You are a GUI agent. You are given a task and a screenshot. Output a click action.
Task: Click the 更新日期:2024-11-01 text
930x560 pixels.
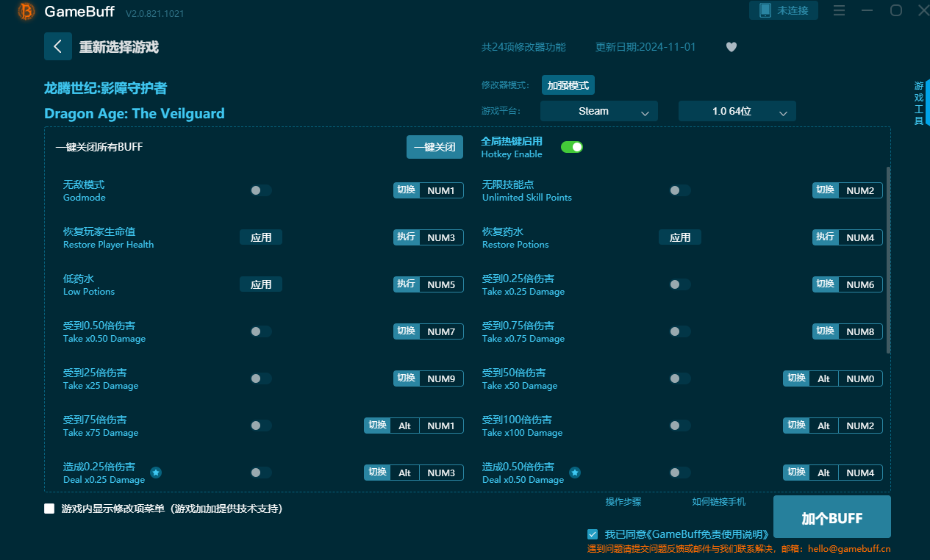[x=645, y=47]
